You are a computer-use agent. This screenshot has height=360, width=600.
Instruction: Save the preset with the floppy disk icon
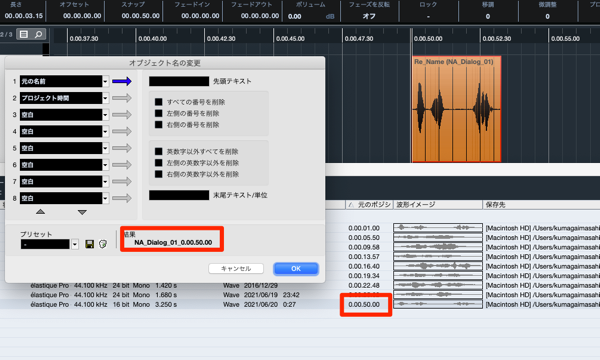tap(90, 244)
